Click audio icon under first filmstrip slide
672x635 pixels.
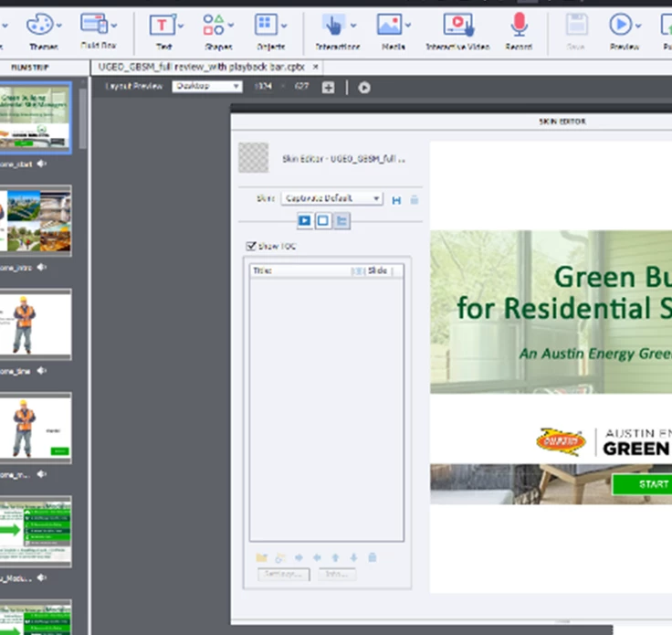click(x=42, y=164)
